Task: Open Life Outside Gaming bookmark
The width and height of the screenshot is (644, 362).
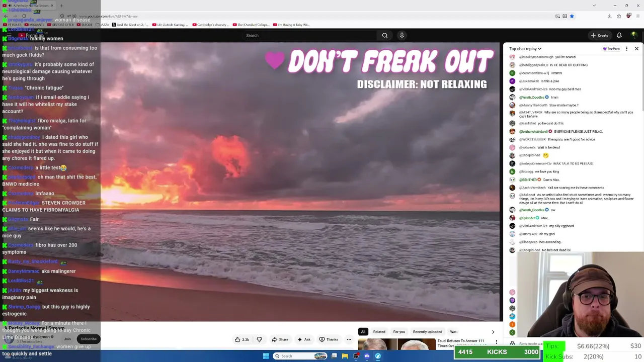Action: coord(171,25)
